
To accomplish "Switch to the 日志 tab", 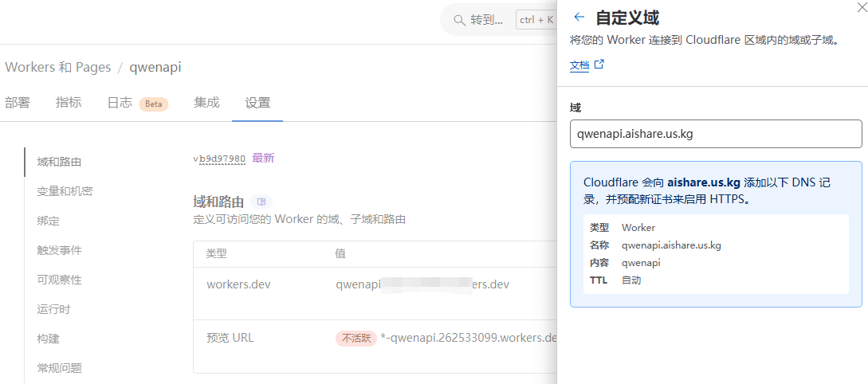I will coord(120,102).
